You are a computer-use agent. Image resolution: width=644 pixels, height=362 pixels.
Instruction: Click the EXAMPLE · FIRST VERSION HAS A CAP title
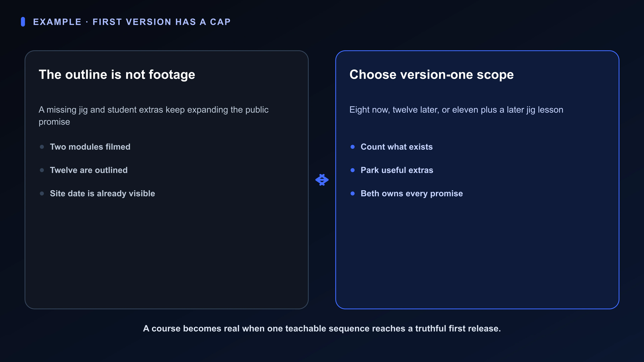132,22
